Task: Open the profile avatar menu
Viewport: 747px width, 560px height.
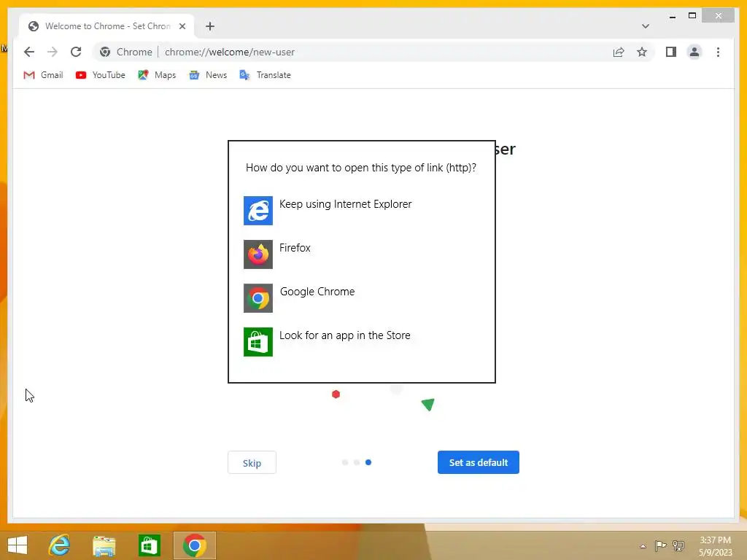Action: click(x=694, y=52)
